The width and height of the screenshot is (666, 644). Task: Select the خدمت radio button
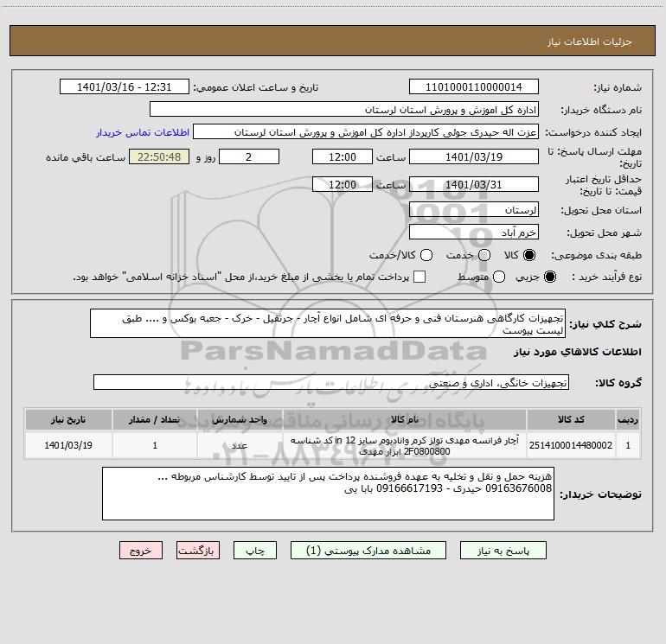[x=484, y=255]
